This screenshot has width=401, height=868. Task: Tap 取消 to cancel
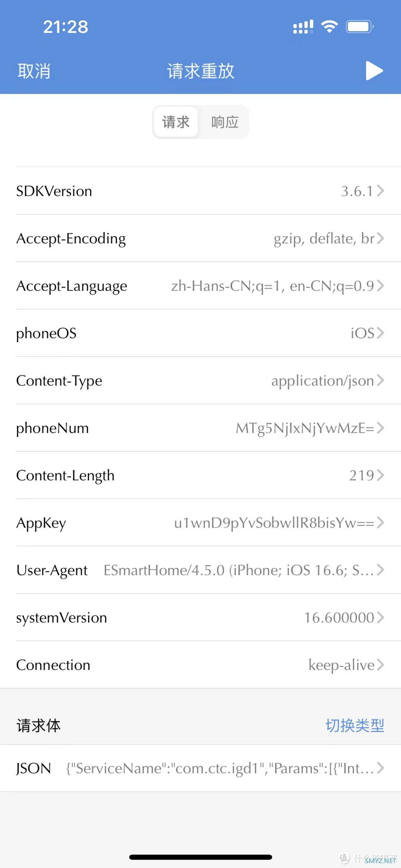pyautogui.click(x=34, y=71)
